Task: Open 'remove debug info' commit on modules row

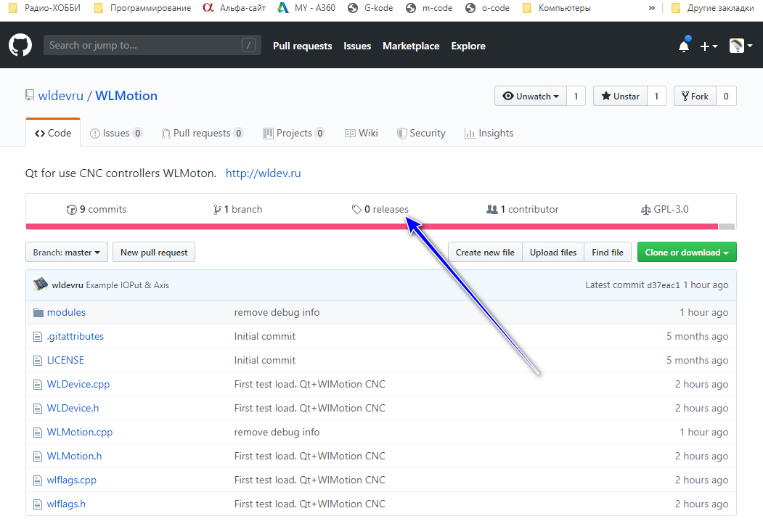Action: (277, 312)
